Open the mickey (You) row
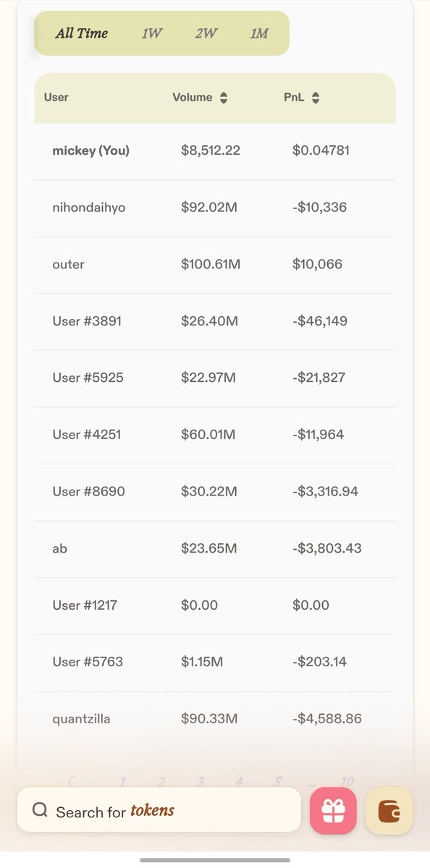The image size is (430, 868). [215, 151]
